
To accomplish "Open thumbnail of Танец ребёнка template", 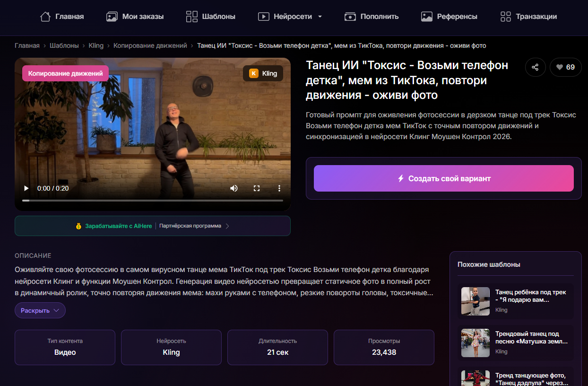I will point(476,301).
